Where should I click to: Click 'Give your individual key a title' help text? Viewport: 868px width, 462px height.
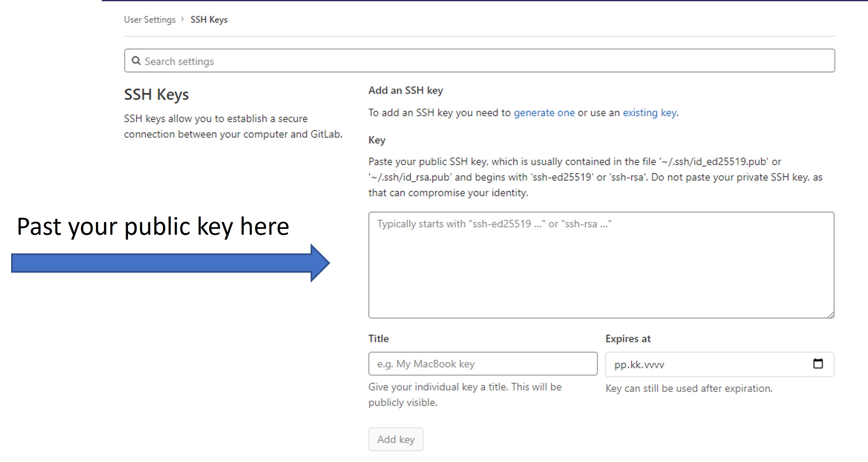pos(465,394)
